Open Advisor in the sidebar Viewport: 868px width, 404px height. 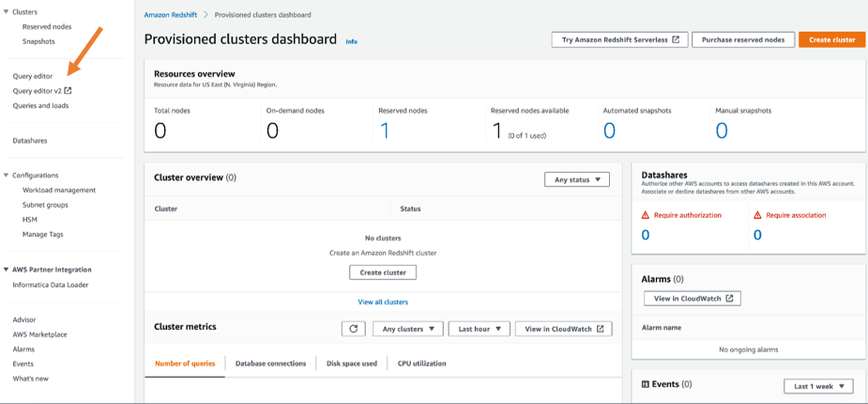click(x=24, y=319)
